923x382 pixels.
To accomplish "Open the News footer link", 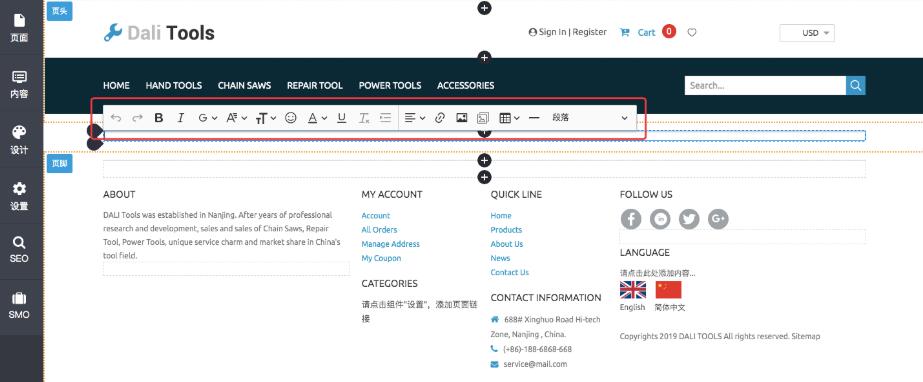I will tap(500, 258).
